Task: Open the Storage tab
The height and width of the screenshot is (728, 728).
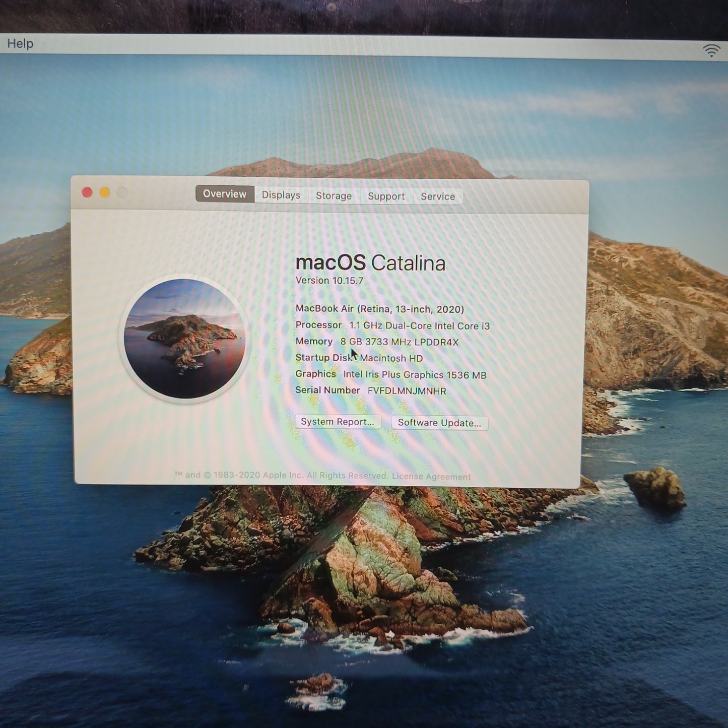Action: tap(334, 195)
